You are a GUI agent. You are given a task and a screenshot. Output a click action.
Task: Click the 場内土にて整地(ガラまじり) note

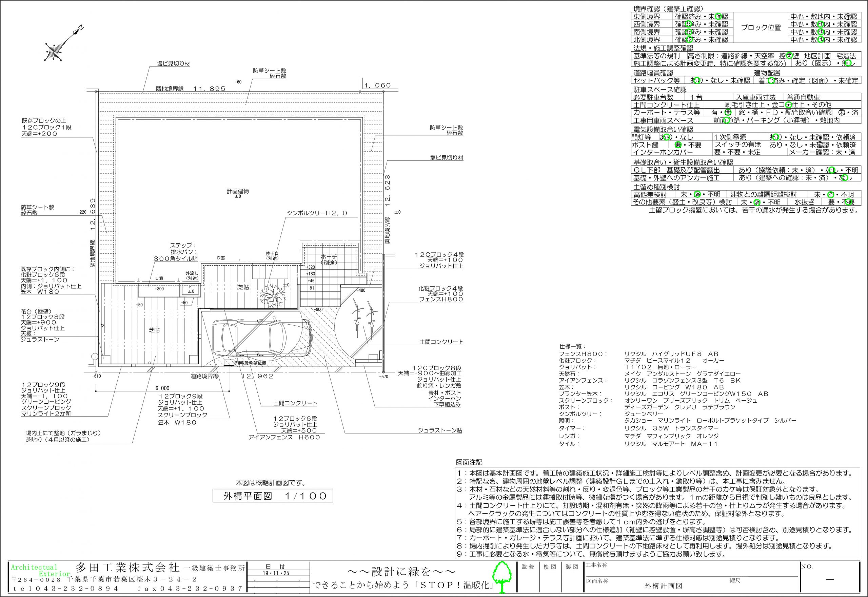click(x=63, y=433)
